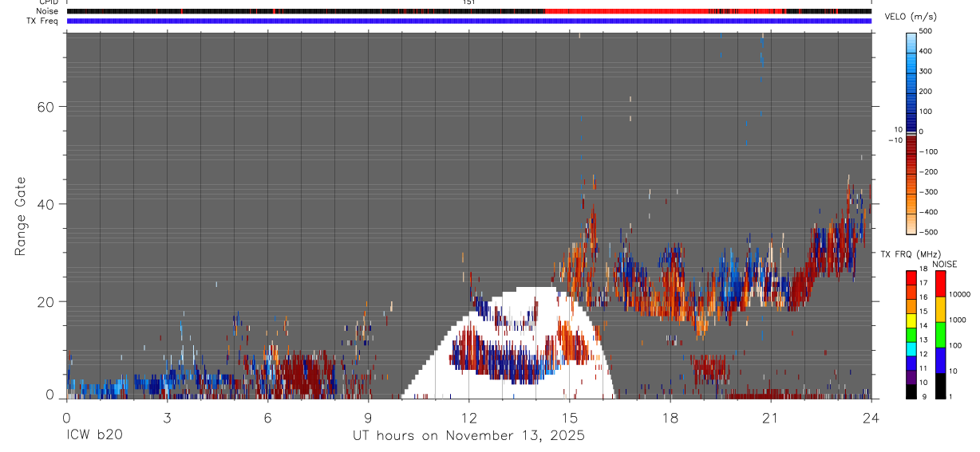980x452 pixels.
Task: Click the 'ICW b20' label
Action: coord(94,436)
